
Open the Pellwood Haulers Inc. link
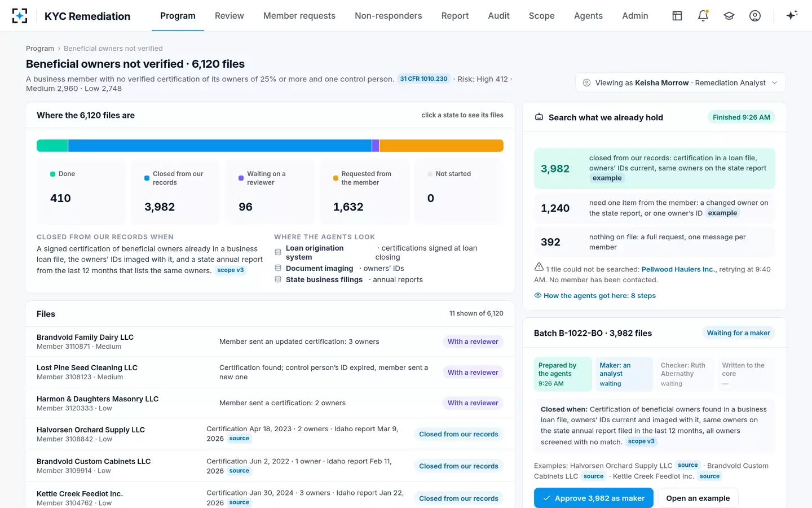677,269
